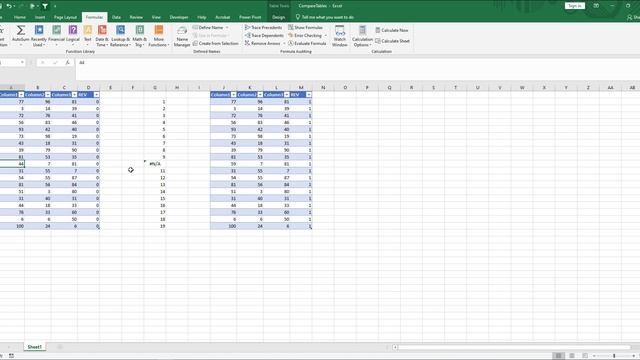Image resolution: width=640 pixels, height=360 pixels.
Task: Switch to Page Break Preview in status bar
Action: (585, 356)
